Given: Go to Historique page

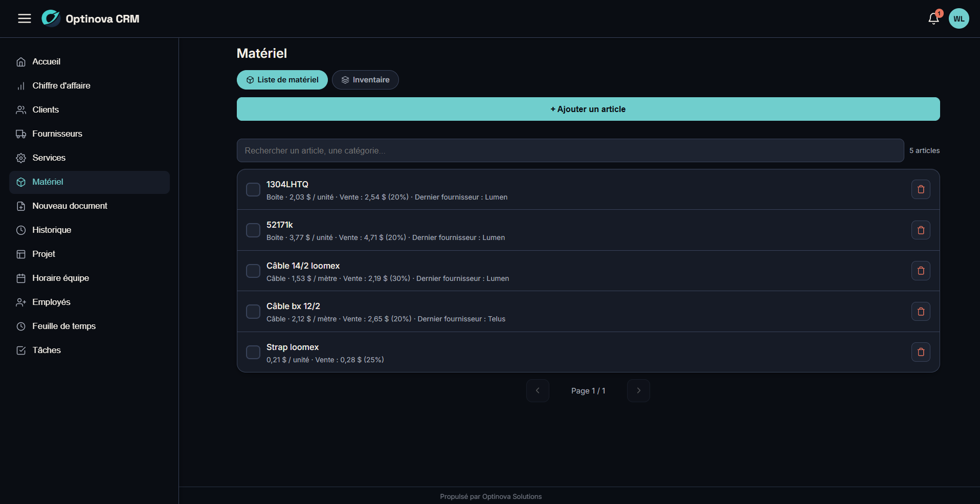Looking at the screenshot, I should [90, 230].
